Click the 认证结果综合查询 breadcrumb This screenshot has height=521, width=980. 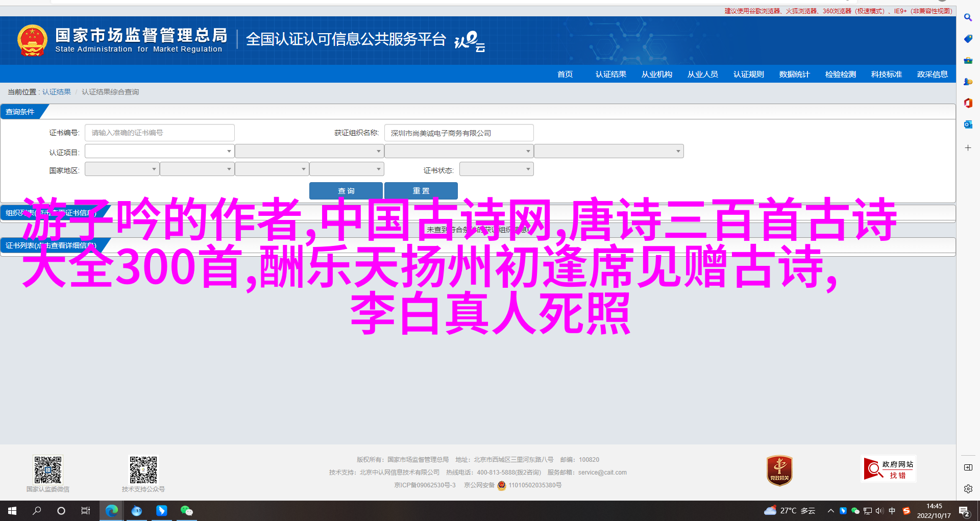(110, 92)
